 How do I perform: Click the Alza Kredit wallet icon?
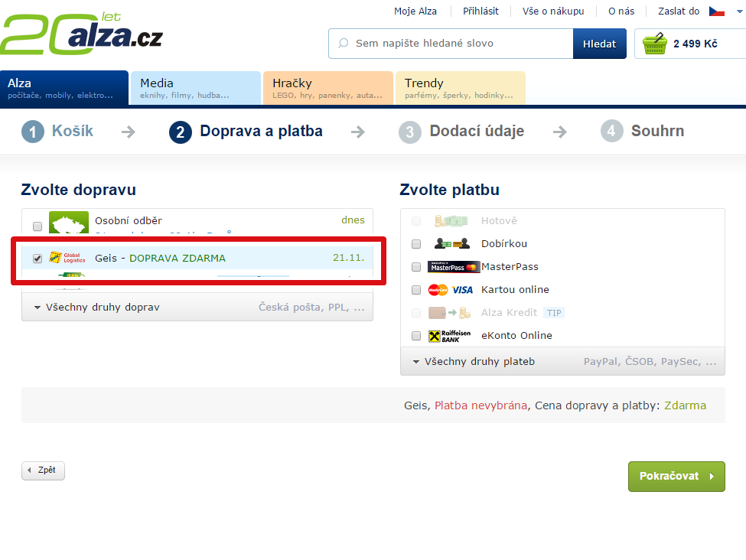click(x=449, y=313)
